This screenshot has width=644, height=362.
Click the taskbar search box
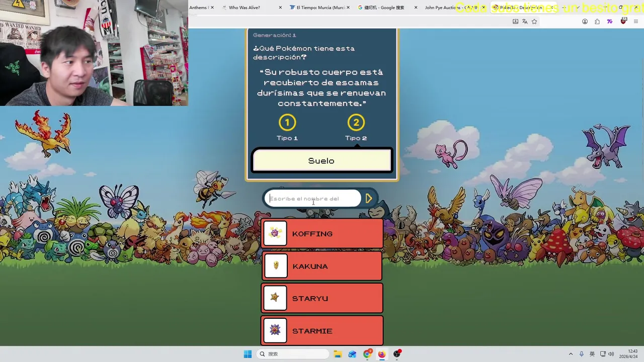coord(293,354)
